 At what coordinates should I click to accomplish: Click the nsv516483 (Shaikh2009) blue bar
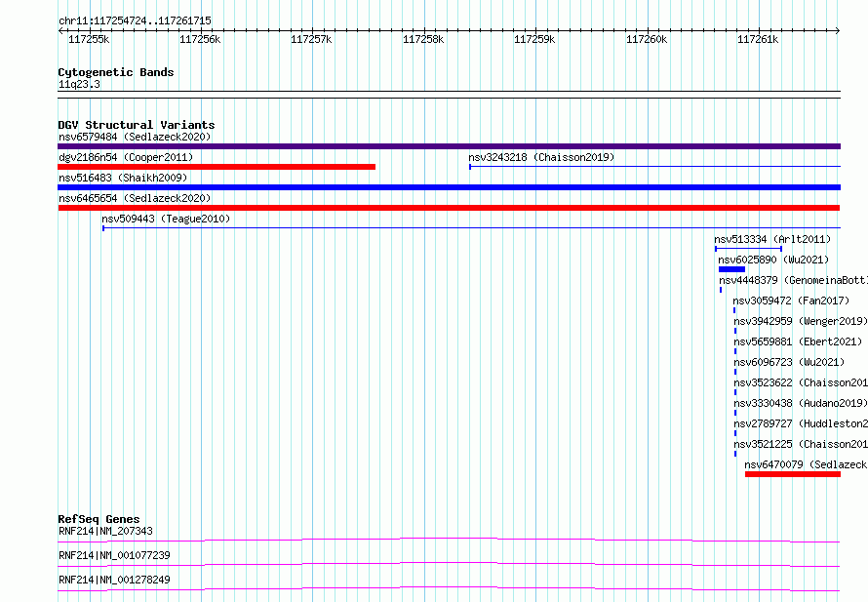(x=449, y=187)
